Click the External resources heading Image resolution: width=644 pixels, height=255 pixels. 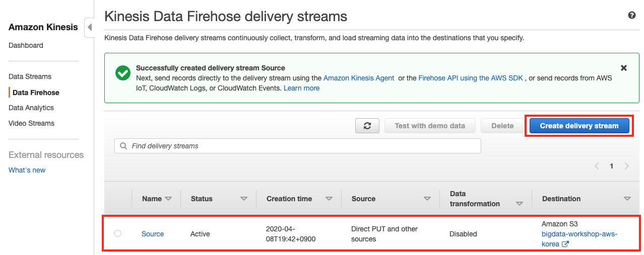point(46,155)
